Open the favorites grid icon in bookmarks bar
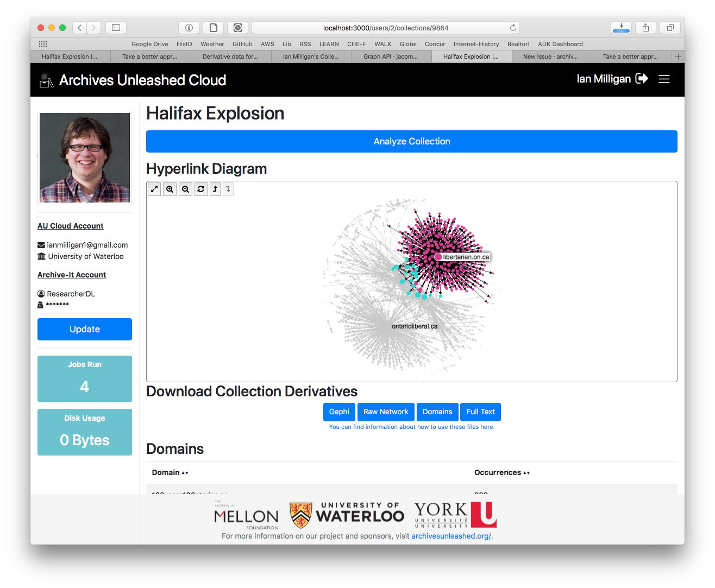This screenshot has width=715, height=588. (x=43, y=44)
